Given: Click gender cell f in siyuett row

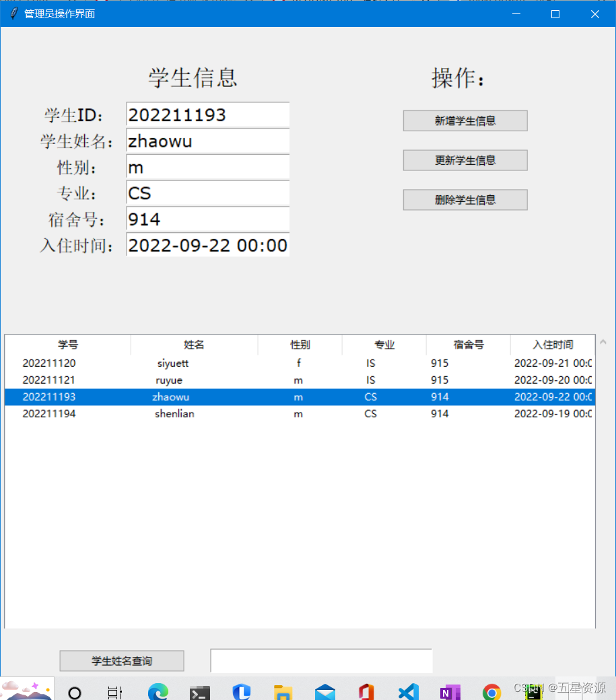Looking at the screenshot, I should click(x=299, y=363).
